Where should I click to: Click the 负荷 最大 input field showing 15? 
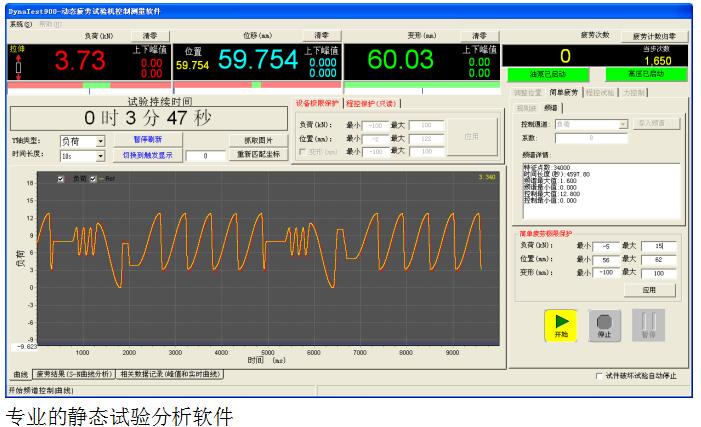[658, 243]
